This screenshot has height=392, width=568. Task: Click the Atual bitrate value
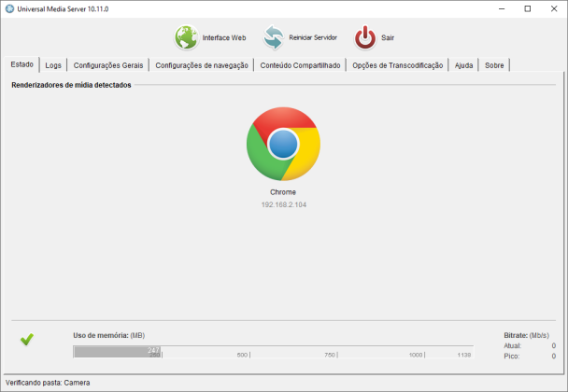(553, 345)
